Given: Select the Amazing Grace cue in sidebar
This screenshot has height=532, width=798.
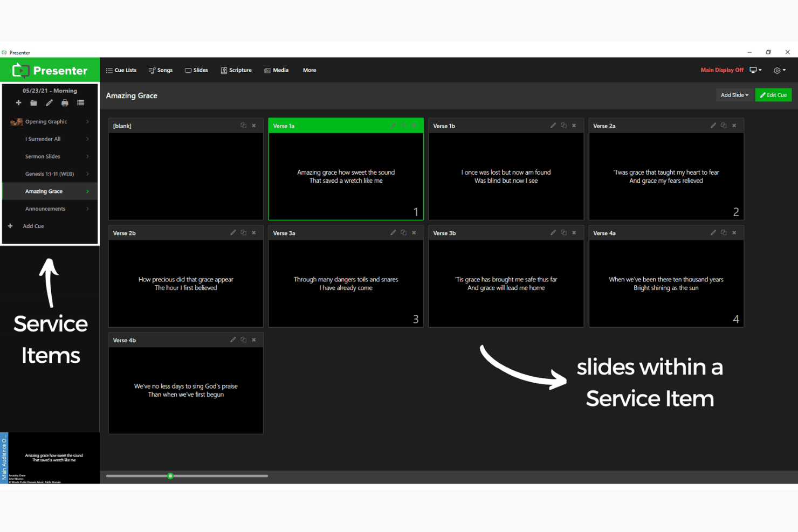Looking at the screenshot, I should click(x=50, y=191).
